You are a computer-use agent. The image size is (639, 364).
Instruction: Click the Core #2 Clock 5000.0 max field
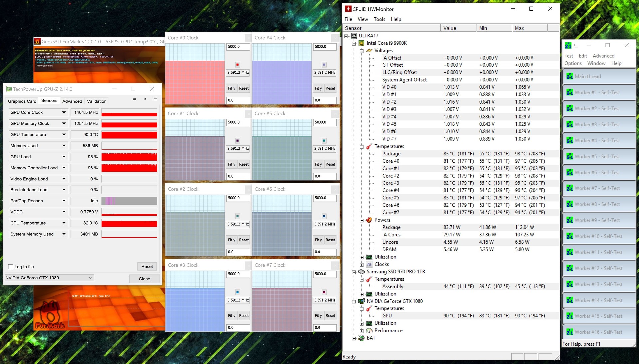(238, 198)
